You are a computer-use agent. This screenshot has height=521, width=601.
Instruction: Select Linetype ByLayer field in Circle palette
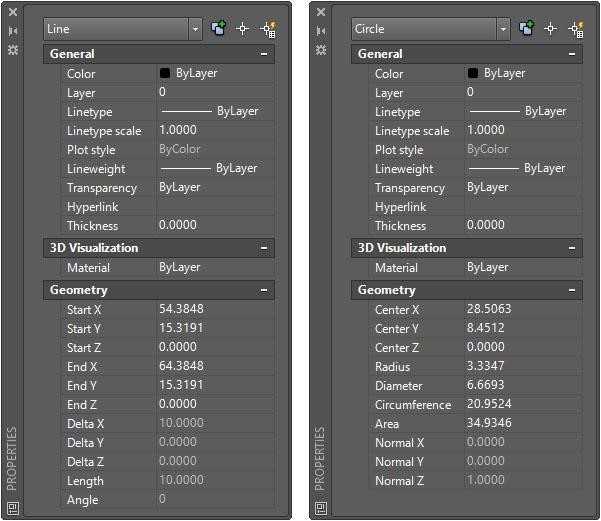(x=524, y=111)
